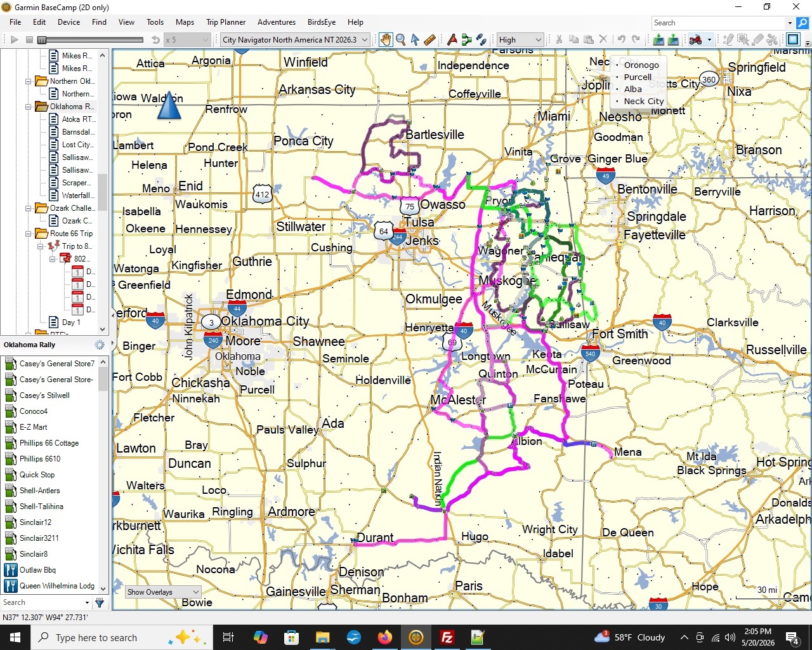812x650 pixels.
Task: Open the Device menu
Action: pyautogui.click(x=69, y=22)
